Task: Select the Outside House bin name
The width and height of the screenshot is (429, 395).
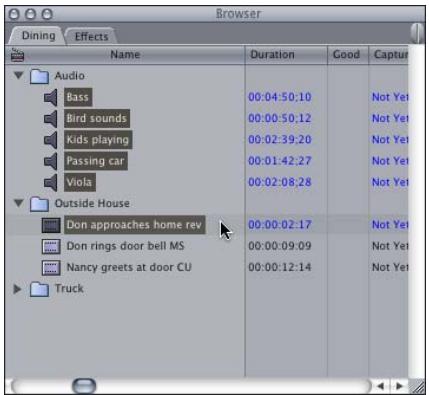Action: click(92, 204)
